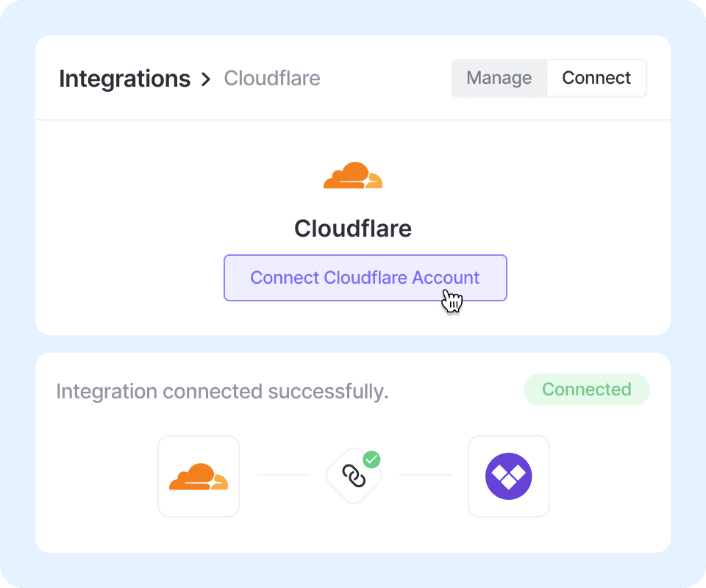Switch to the Manage tab

(499, 78)
